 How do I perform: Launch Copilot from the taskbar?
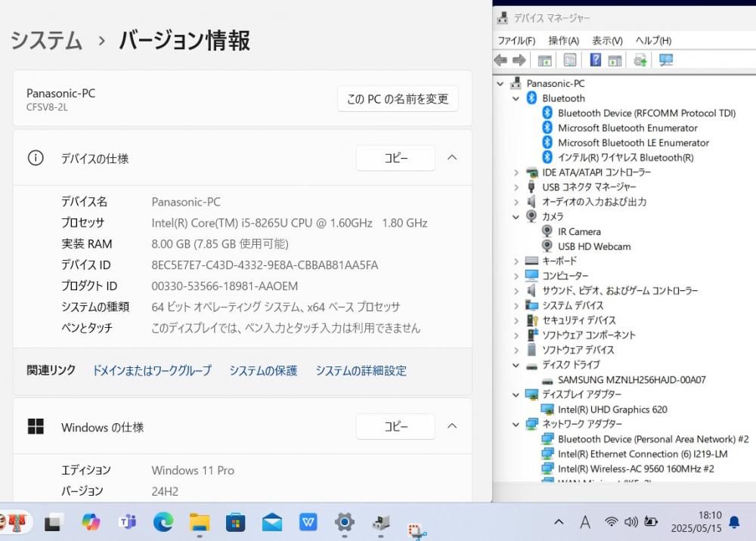click(x=91, y=522)
